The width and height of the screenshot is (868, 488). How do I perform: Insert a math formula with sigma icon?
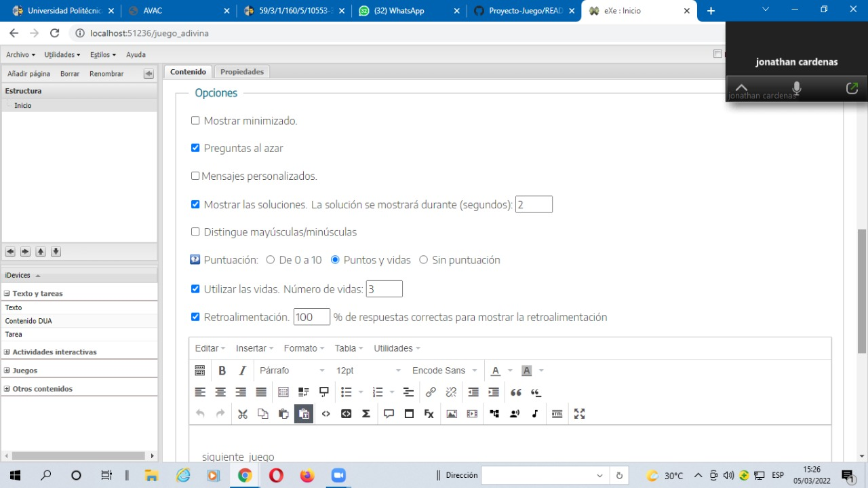point(366,414)
